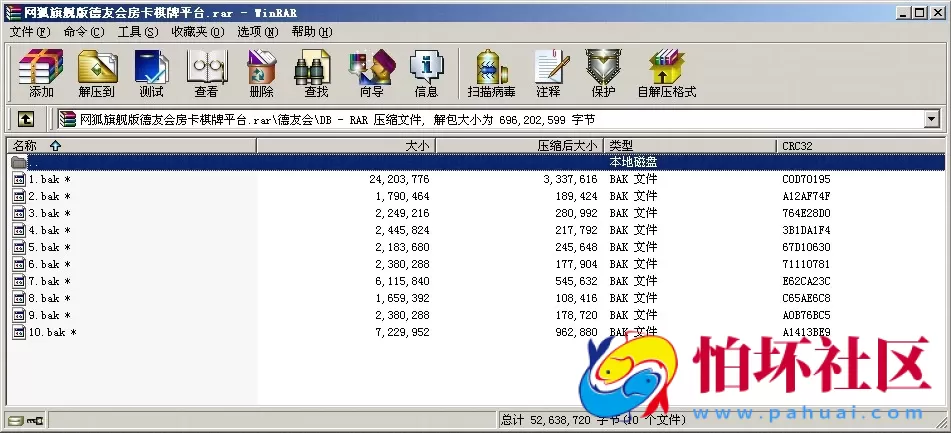Sort by the Type (类型) column header
Viewport: 951px width, 433px height.
690,146
